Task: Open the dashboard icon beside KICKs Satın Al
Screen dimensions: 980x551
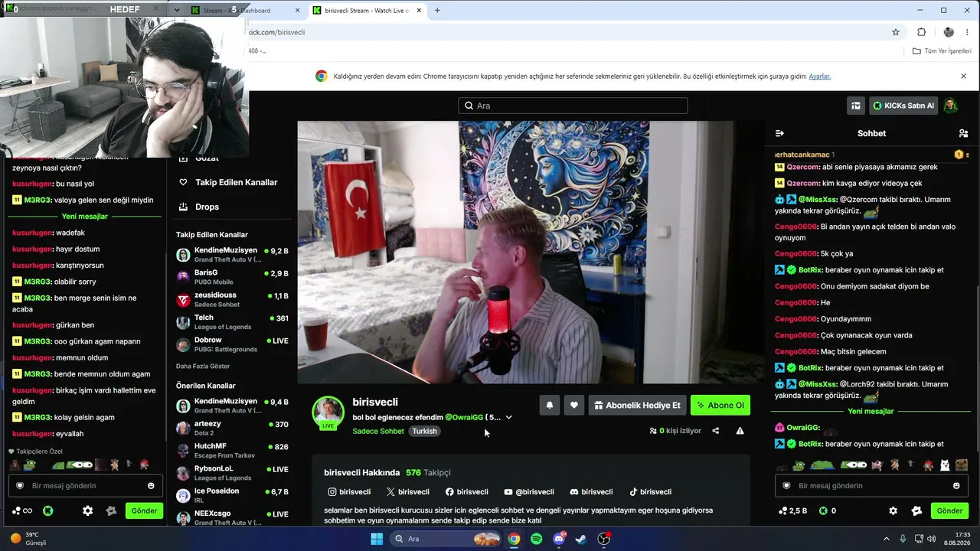Action: tap(856, 106)
